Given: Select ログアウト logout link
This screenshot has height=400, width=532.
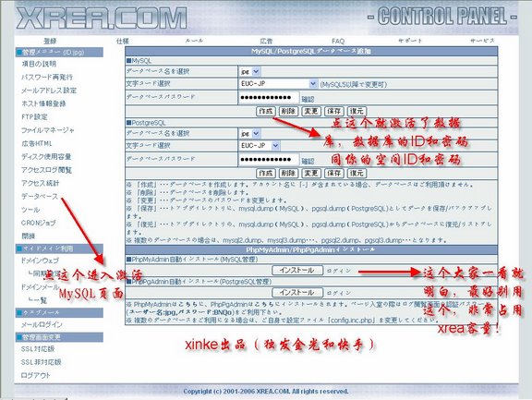Looking at the screenshot, I should coord(35,376).
